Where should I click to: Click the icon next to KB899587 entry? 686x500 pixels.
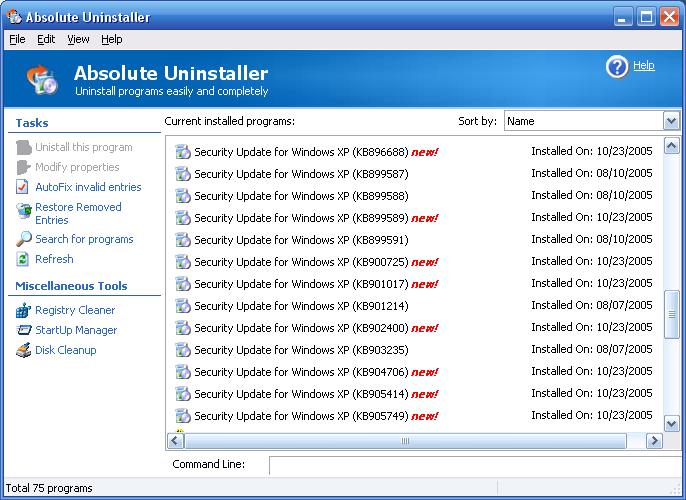point(183,174)
